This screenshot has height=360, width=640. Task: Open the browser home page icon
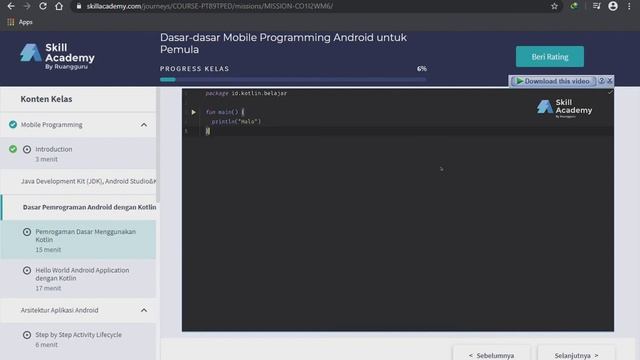(59, 6)
